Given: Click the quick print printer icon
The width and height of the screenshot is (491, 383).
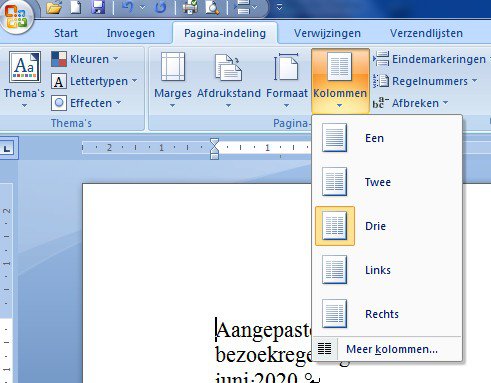Looking at the screenshot, I should (190, 7).
